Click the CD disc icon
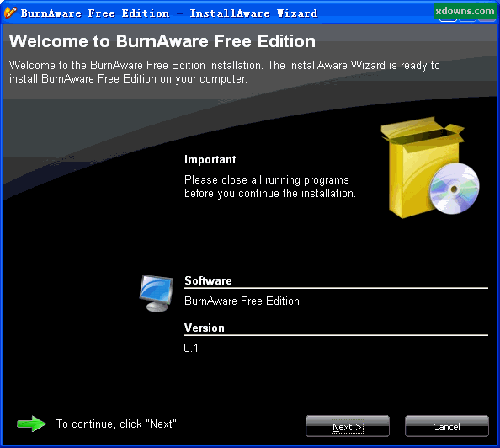Viewport: 500px width, 448px height. pyautogui.click(x=454, y=189)
